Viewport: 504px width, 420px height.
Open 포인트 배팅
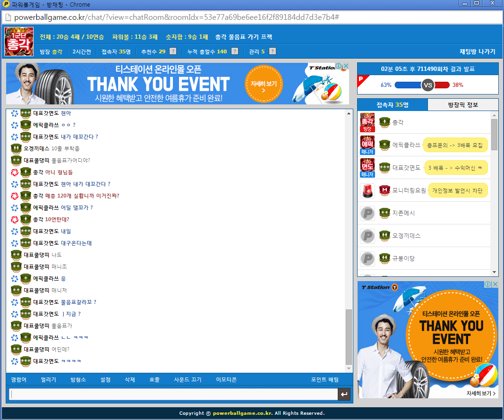[x=325, y=379]
